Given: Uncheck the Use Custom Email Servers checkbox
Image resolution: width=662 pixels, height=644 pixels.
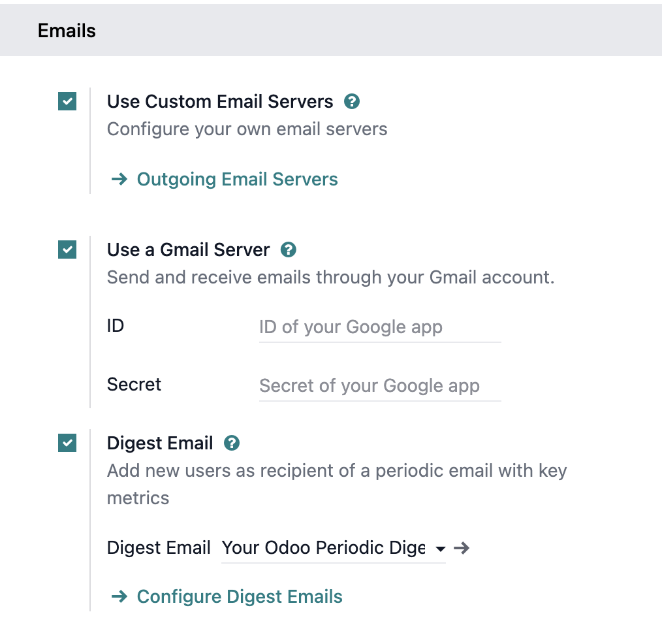Looking at the screenshot, I should click(67, 102).
